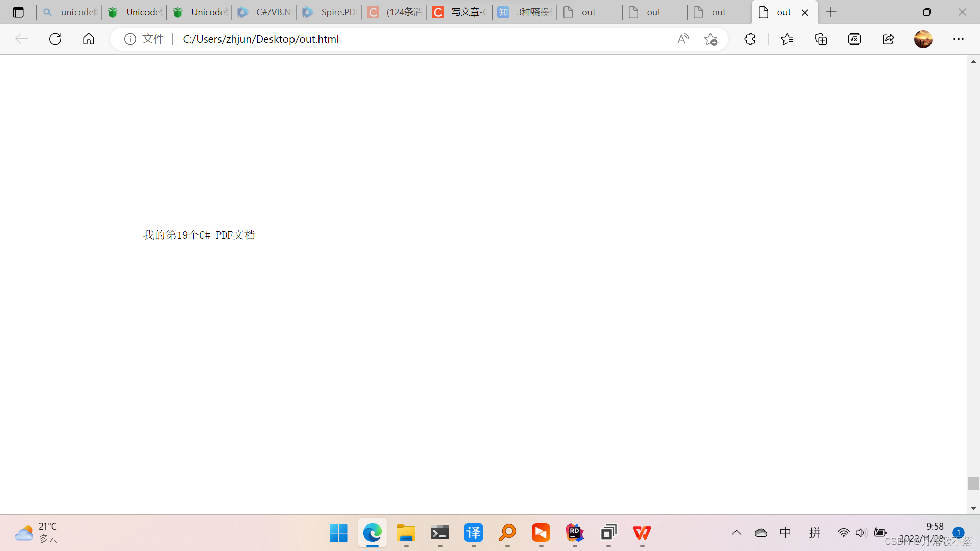Image resolution: width=980 pixels, height=551 pixels.
Task: Open the user profile avatar
Action: [923, 39]
